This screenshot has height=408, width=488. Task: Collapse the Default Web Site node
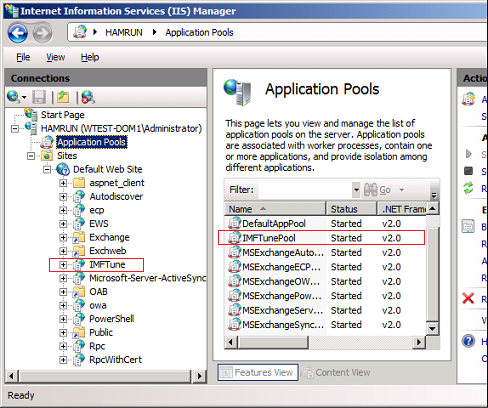[x=47, y=169]
